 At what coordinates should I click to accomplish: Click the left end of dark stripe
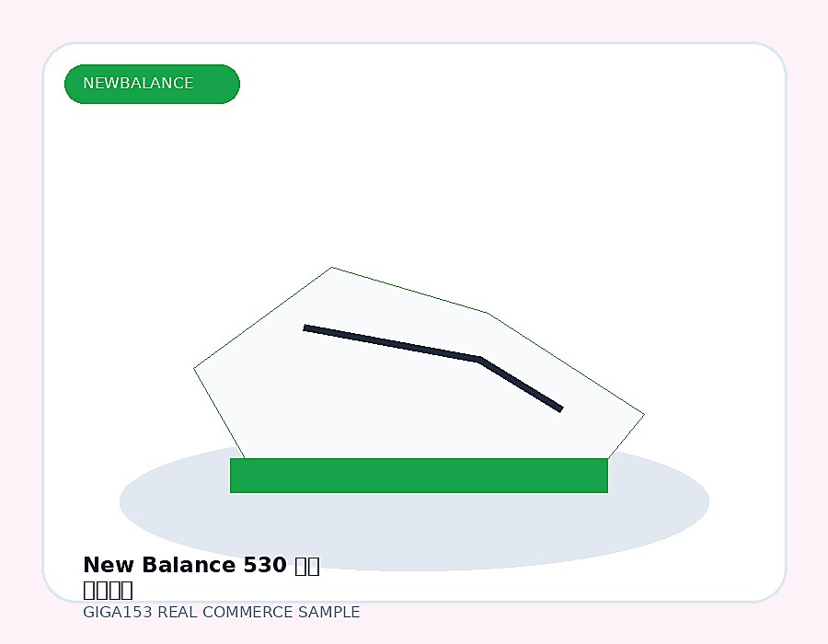(305, 328)
